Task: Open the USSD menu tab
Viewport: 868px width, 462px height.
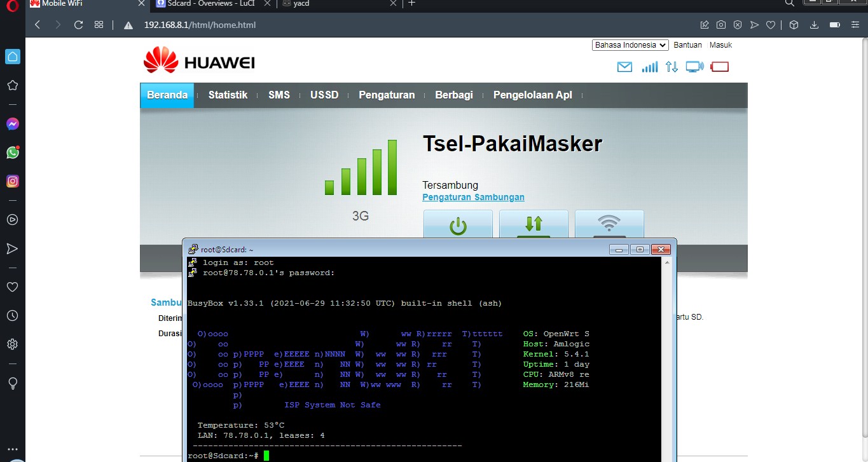Action: [324, 95]
